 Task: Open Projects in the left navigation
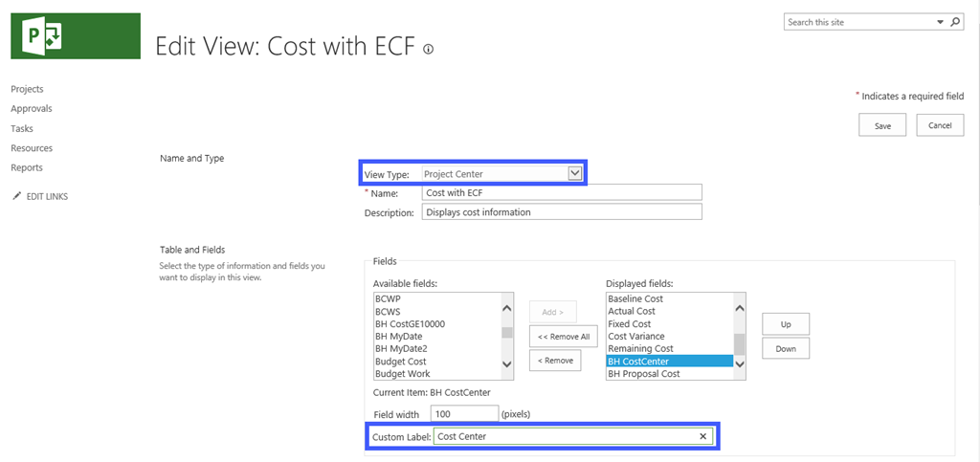[x=27, y=89]
